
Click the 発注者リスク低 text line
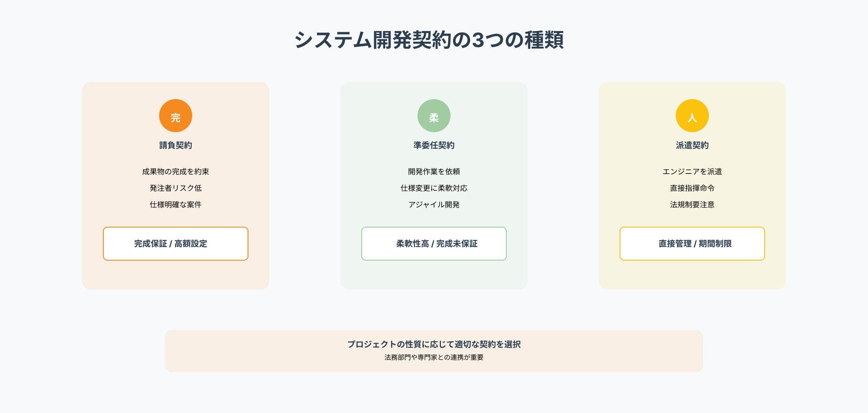pyautogui.click(x=176, y=188)
